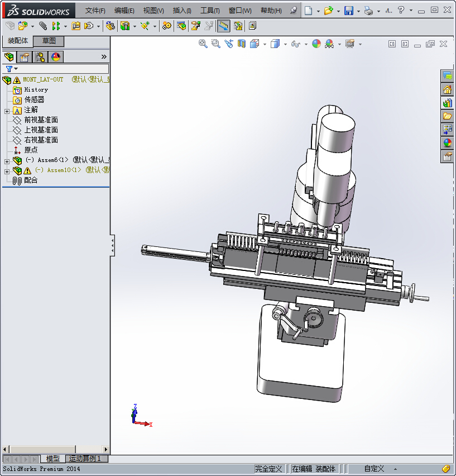Click the SolidWorks Resources home icon
The height and width of the screenshot is (476, 456).
(447, 89)
